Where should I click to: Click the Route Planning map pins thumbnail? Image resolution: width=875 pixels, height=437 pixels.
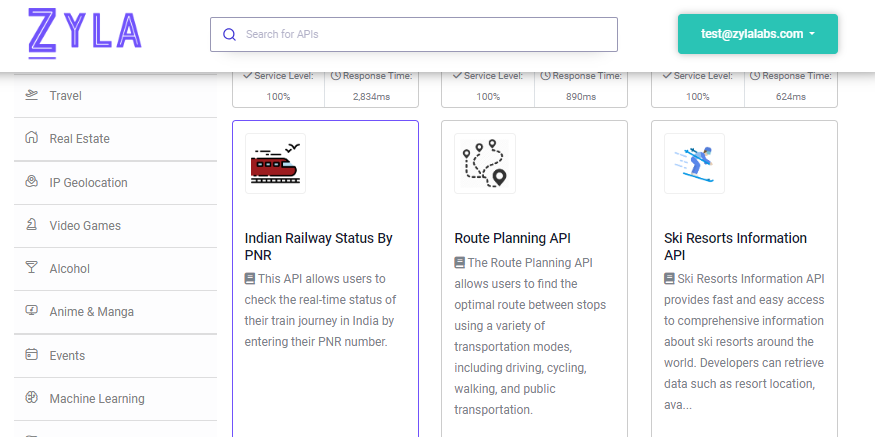pos(485,164)
